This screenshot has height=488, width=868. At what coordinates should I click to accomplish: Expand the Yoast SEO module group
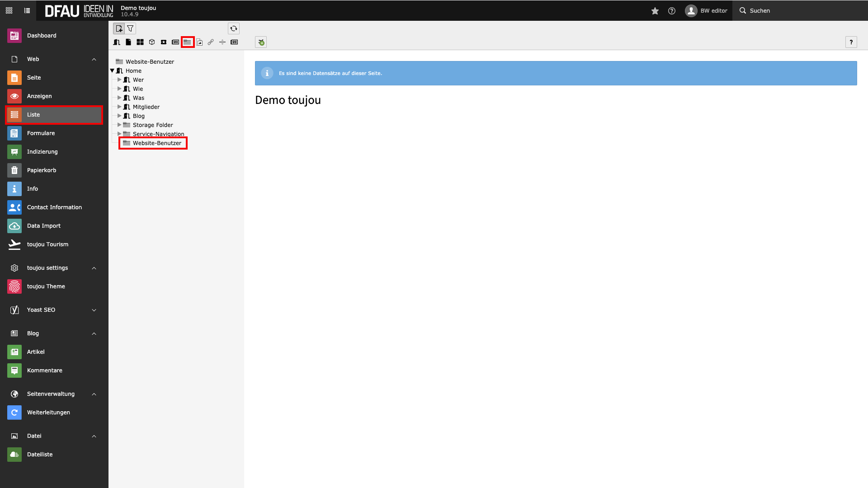pos(94,310)
